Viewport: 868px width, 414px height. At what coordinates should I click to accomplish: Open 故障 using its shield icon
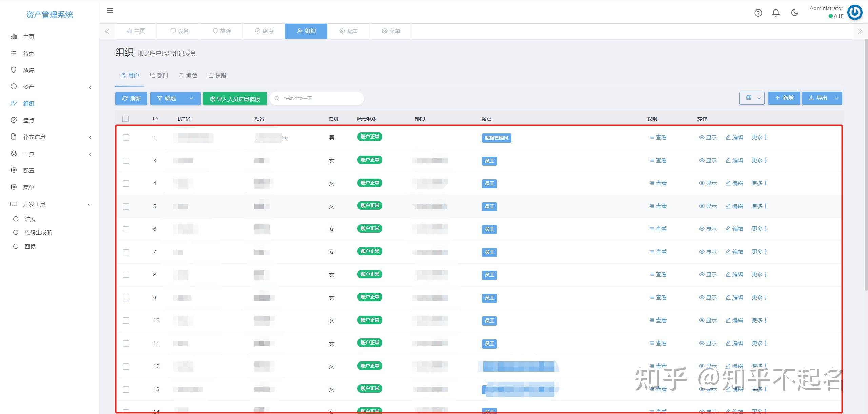click(14, 70)
